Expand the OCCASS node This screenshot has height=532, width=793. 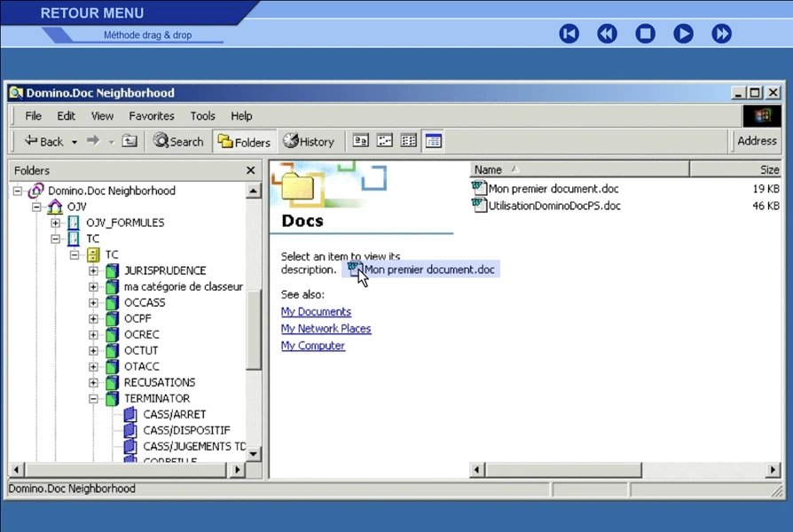point(93,303)
